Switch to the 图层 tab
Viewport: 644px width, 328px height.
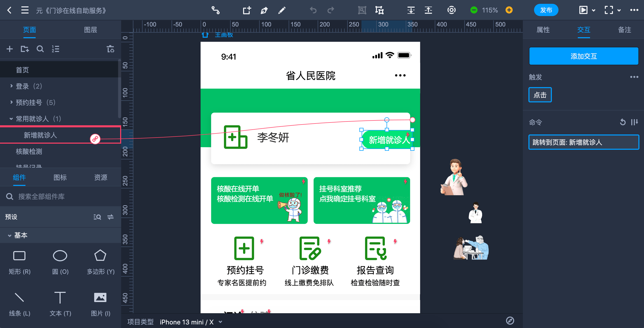[91, 30]
